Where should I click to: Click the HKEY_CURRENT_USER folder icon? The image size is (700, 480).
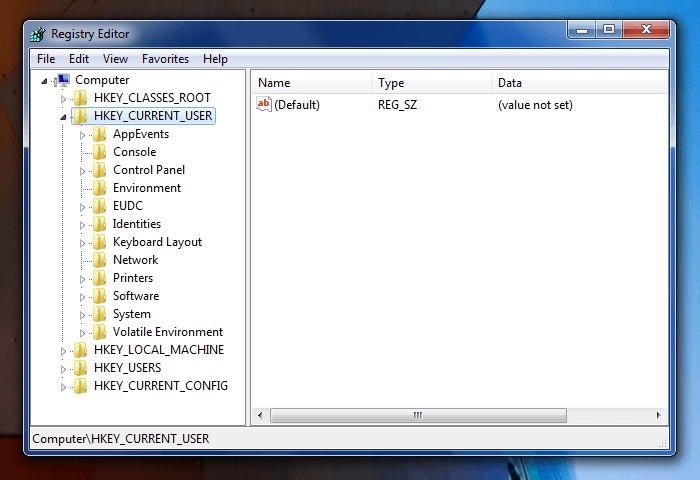point(80,116)
